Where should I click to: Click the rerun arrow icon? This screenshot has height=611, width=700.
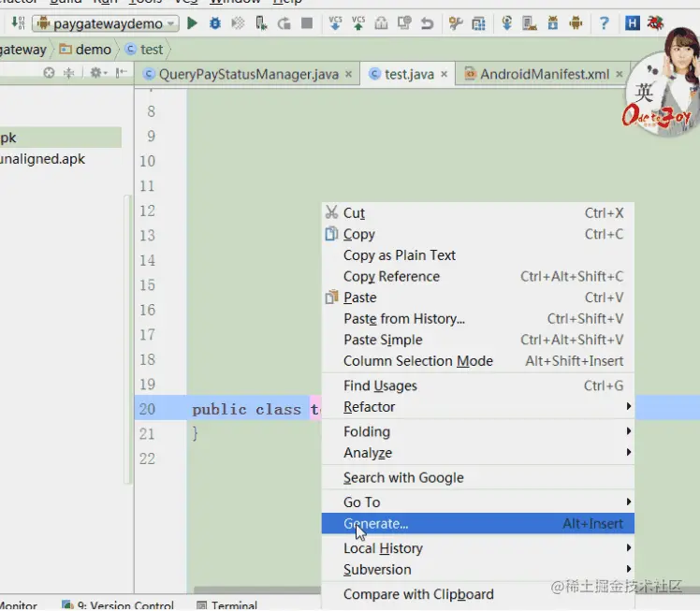pyautogui.click(x=284, y=22)
